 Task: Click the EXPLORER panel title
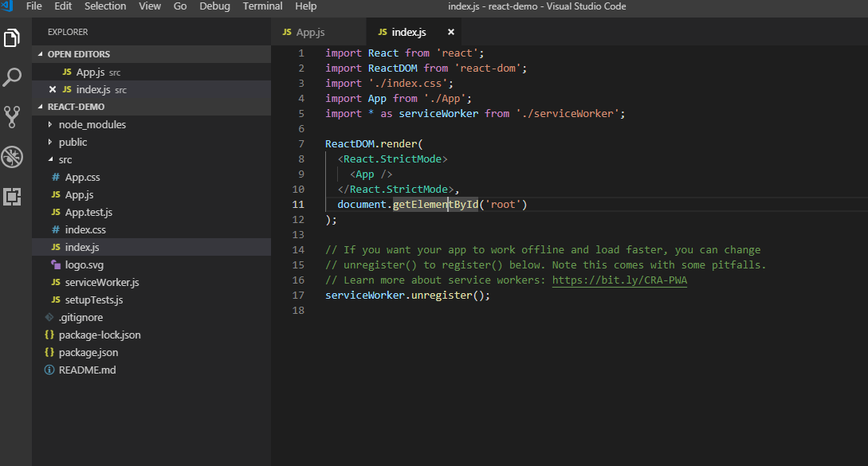68,32
